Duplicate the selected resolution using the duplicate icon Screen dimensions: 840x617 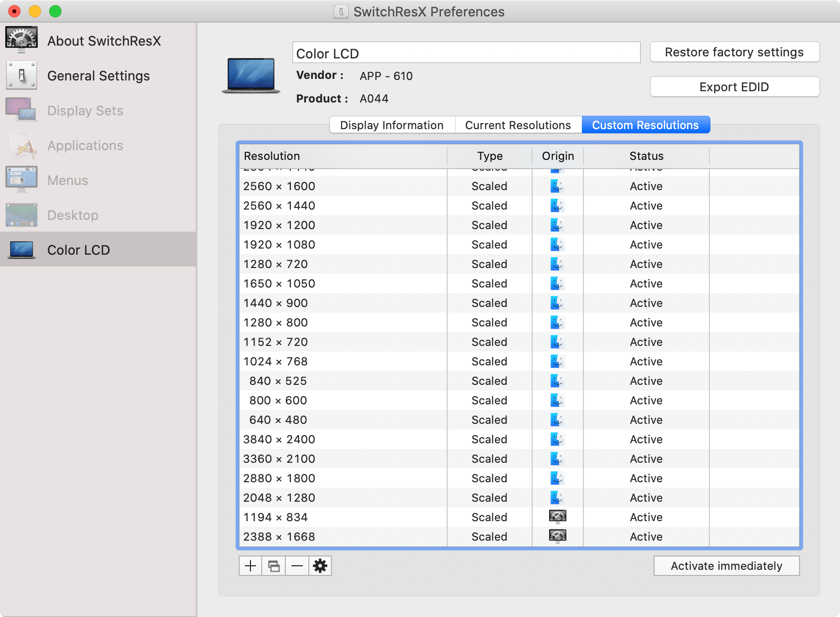pos(274,566)
